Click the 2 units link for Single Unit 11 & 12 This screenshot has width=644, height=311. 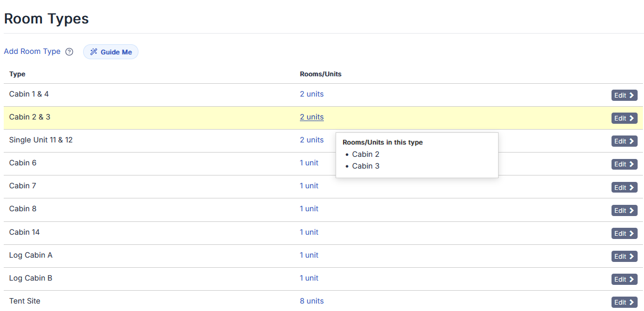(312, 140)
